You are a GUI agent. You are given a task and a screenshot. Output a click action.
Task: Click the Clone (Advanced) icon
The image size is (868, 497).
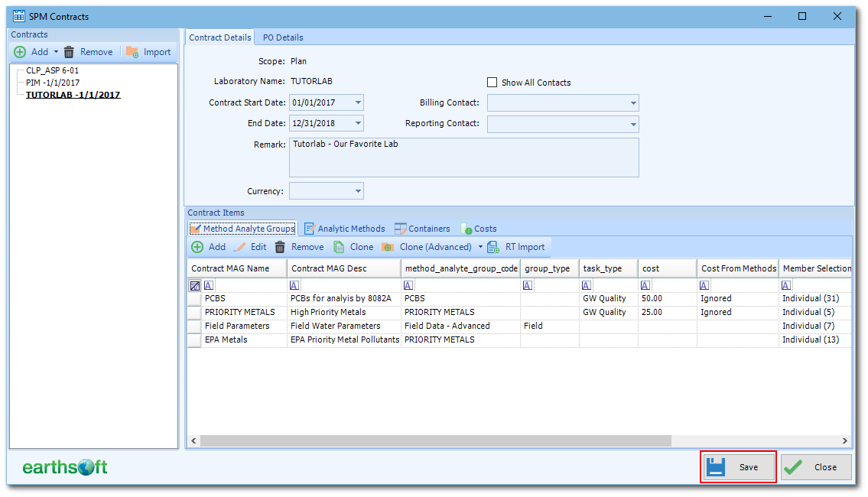(x=388, y=247)
